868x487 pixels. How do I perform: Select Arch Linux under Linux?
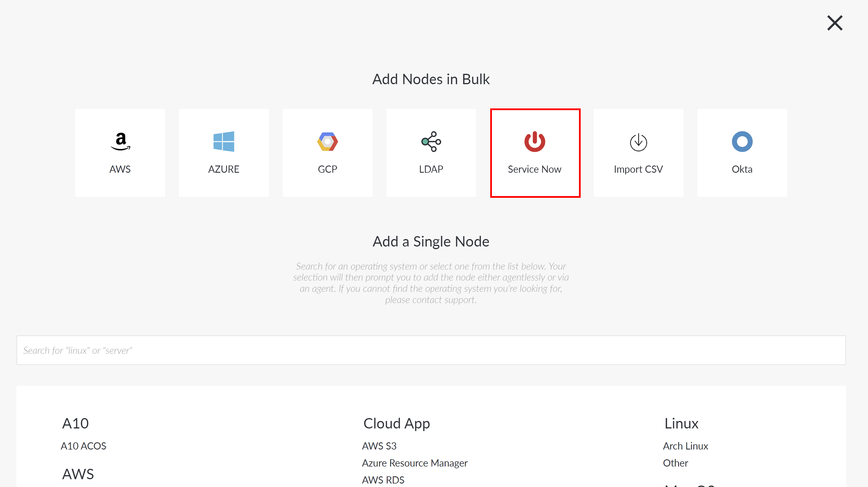pos(685,446)
